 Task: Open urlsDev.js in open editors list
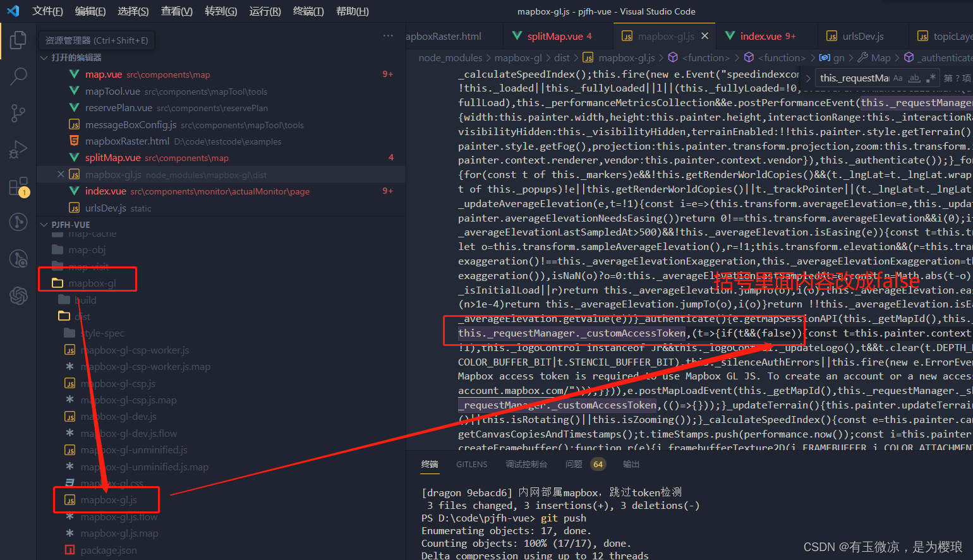[x=221, y=208]
